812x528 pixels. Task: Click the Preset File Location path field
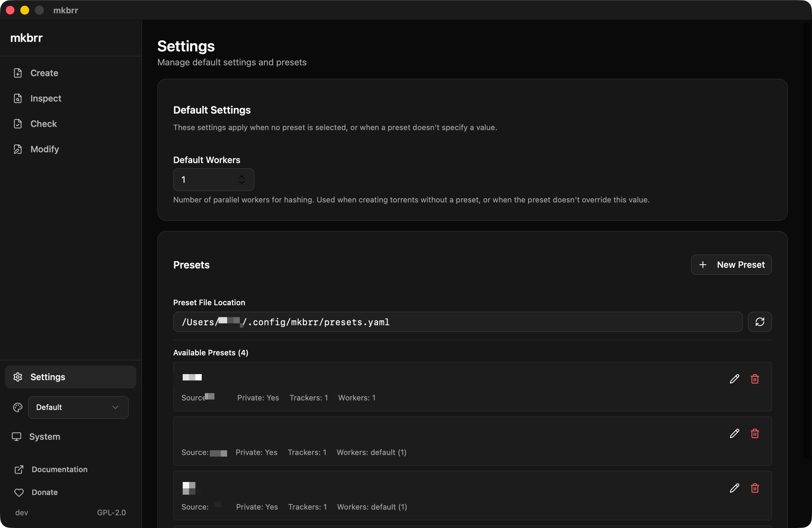click(458, 321)
